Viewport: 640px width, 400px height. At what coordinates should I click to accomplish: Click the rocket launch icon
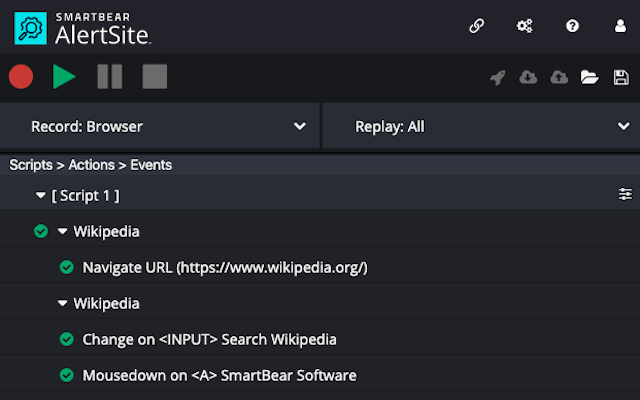tap(498, 78)
